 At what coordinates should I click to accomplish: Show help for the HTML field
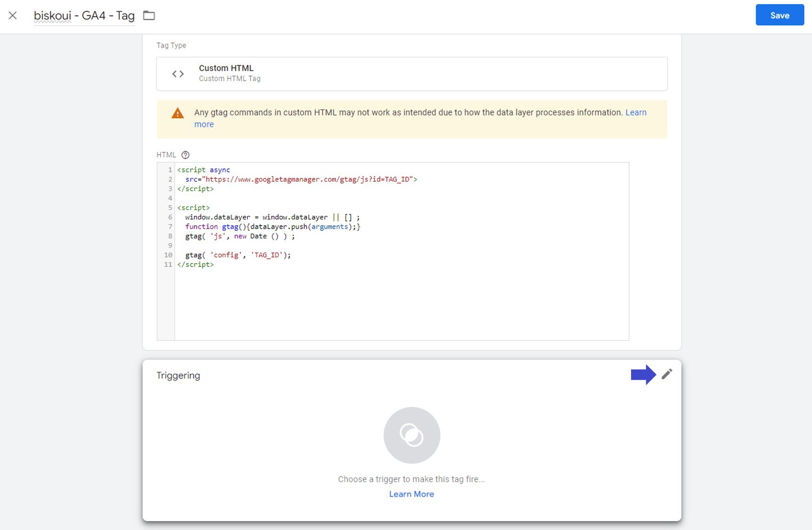[185, 155]
